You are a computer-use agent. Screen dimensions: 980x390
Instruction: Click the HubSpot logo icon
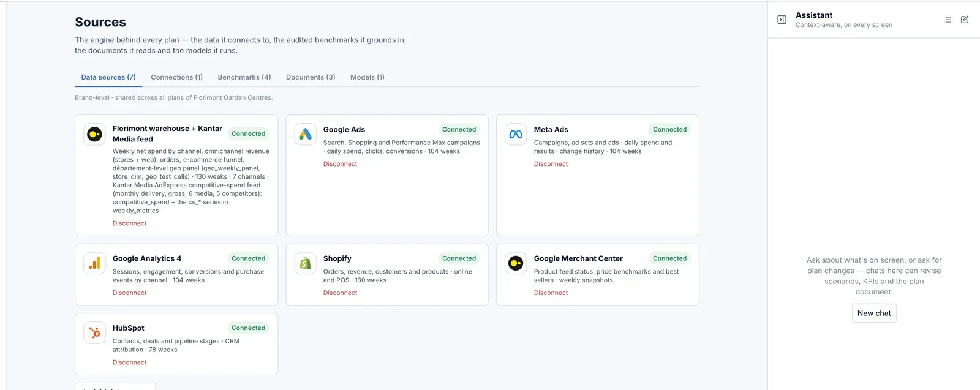(x=95, y=332)
